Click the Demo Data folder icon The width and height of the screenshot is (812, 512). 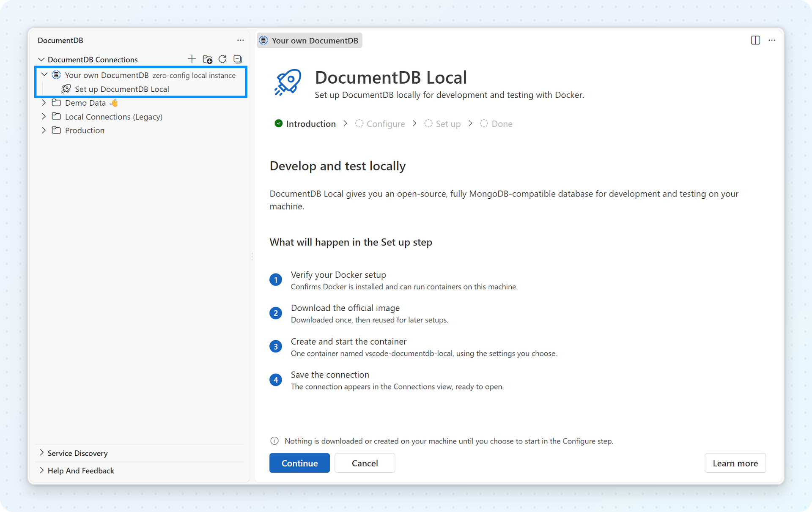(x=56, y=102)
